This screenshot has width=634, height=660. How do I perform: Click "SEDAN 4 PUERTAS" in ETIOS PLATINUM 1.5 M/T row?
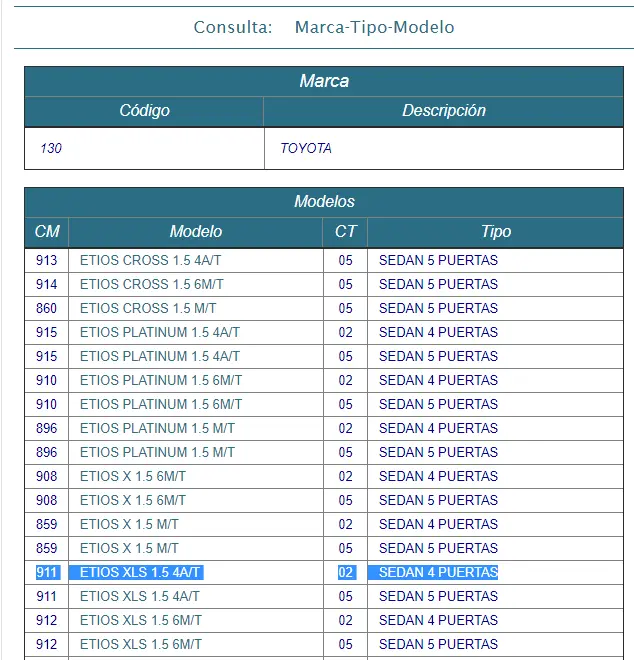(438, 428)
